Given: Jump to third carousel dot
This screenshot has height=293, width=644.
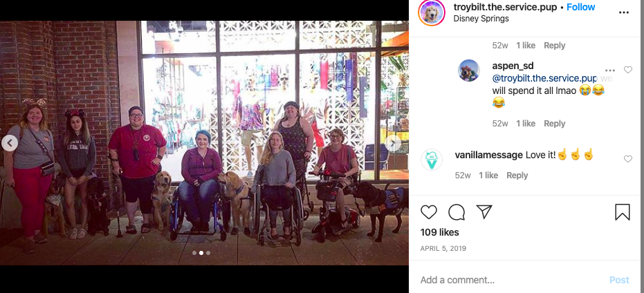Looking at the screenshot, I should tap(208, 253).
